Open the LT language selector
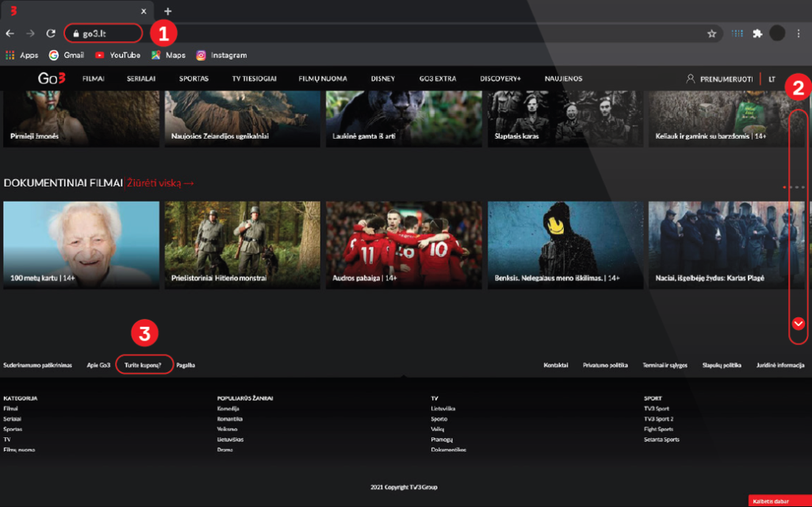 [x=772, y=79]
